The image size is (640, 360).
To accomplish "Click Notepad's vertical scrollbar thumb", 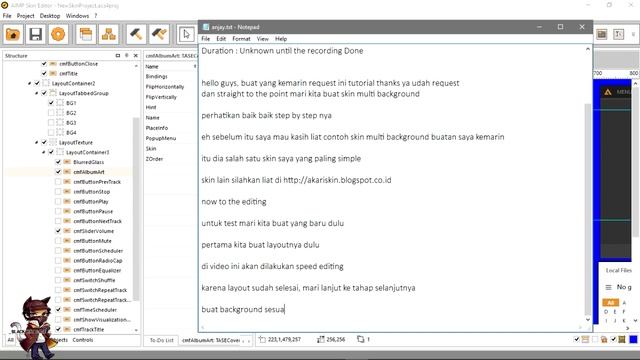I will 588,208.
